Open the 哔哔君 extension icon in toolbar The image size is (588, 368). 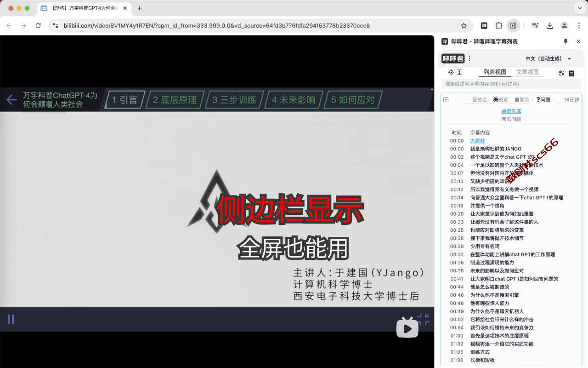click(484, 26)
